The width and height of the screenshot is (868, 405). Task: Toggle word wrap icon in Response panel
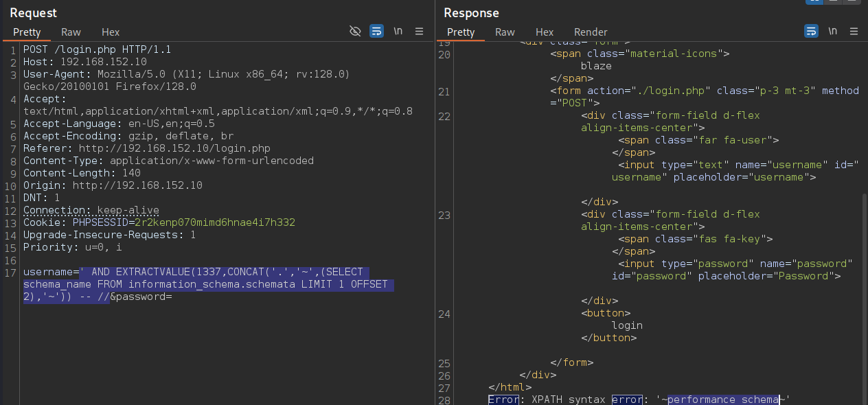[x=811, y=31]
